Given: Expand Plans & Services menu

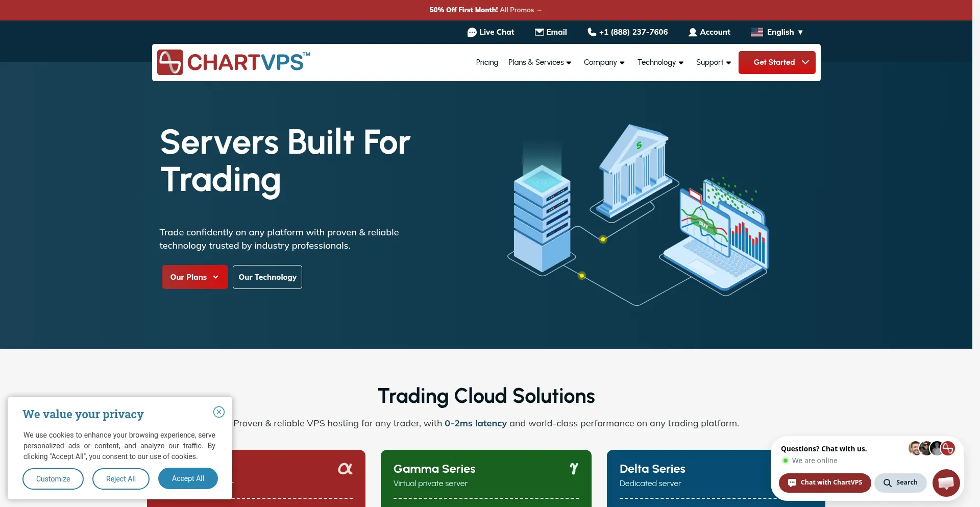Looking at the screenshot, I should [x=540, y=62].
